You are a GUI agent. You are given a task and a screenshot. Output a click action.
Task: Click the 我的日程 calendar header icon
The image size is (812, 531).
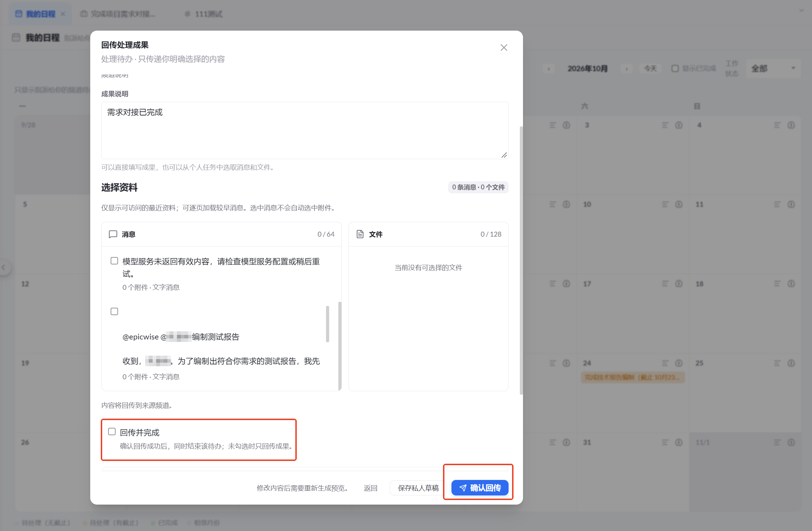click(x=16, y=37)
